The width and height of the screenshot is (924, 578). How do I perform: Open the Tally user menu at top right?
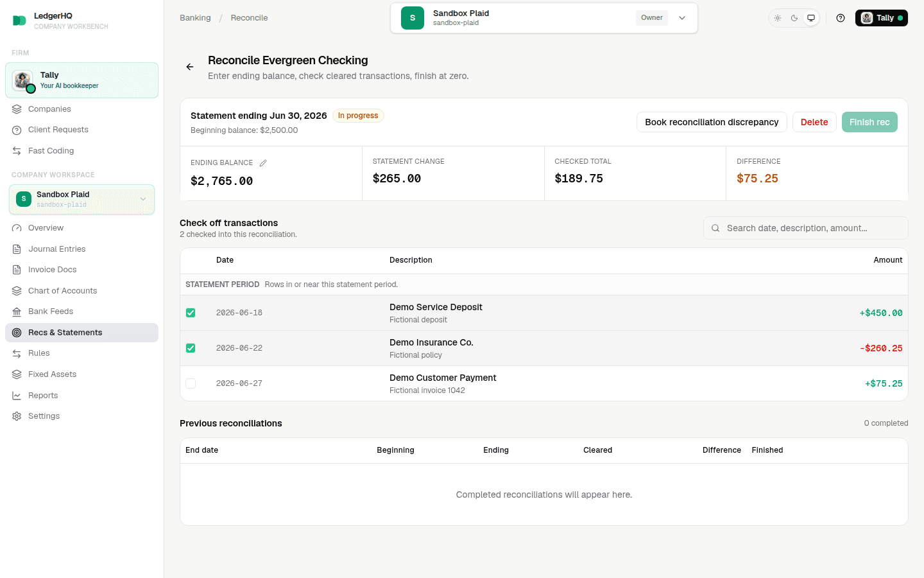point(882,18)
